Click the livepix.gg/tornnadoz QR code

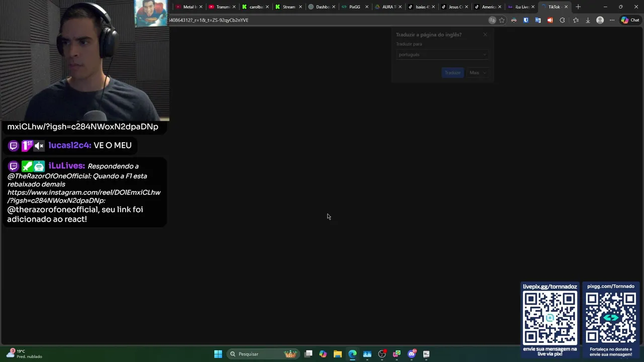click(x=549, y=317)
